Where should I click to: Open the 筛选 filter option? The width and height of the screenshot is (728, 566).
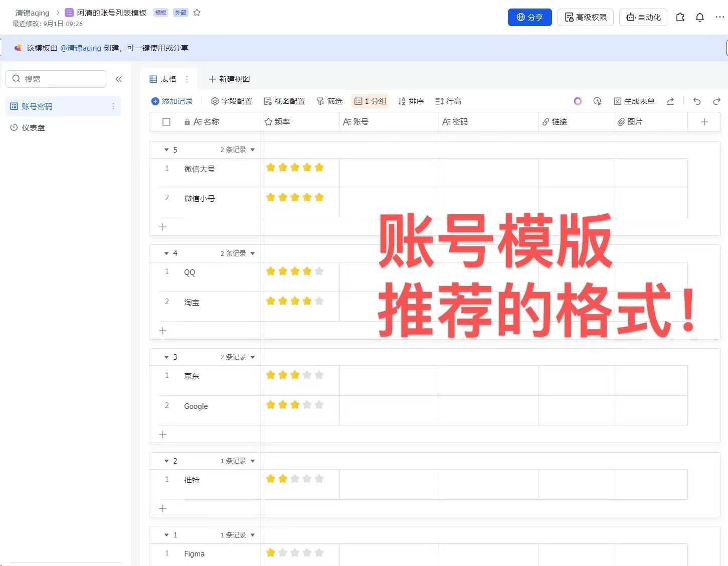329,101
